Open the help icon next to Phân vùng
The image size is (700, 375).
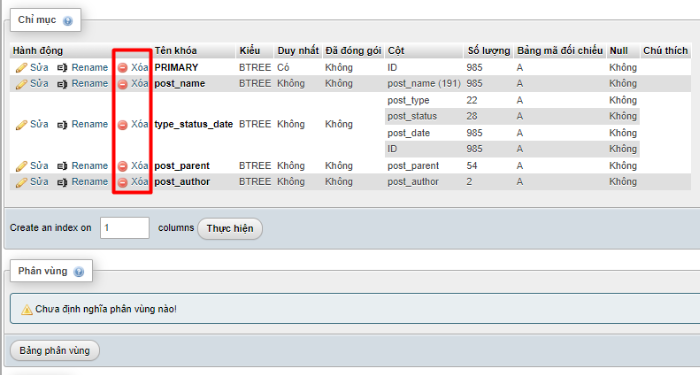pos(79,272)
